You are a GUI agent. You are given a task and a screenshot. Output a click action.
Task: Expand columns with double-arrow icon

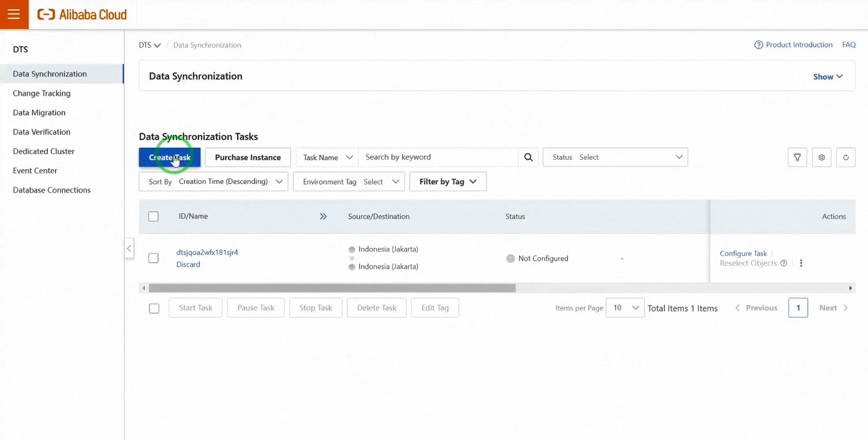[323, 216]
